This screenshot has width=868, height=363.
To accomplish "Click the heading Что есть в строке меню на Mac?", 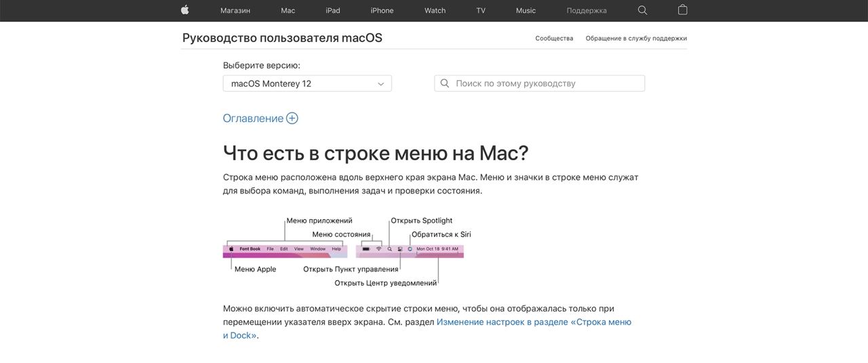I will [376, 152].
